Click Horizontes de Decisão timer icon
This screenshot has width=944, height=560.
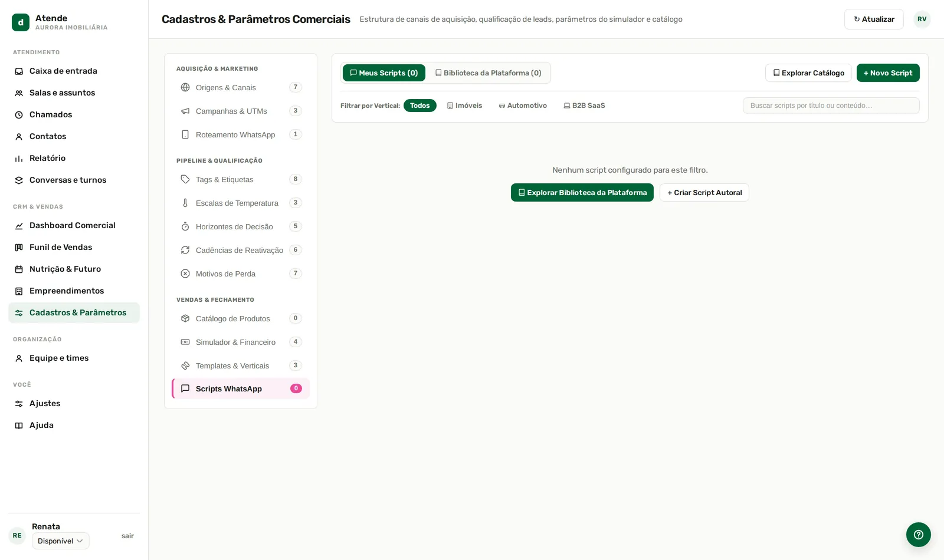tap(185, 226)
